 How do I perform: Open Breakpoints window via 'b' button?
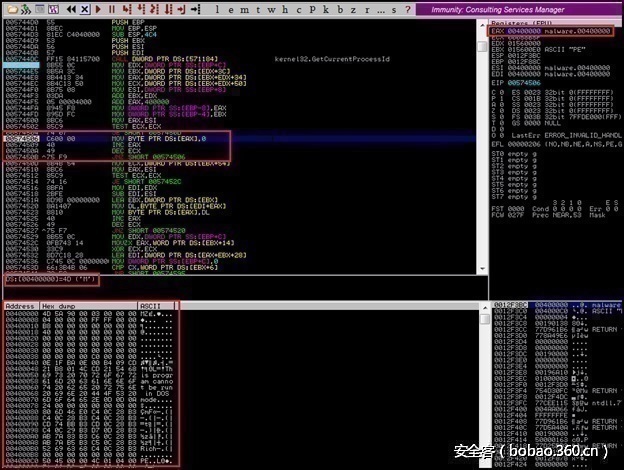[336, 8]
